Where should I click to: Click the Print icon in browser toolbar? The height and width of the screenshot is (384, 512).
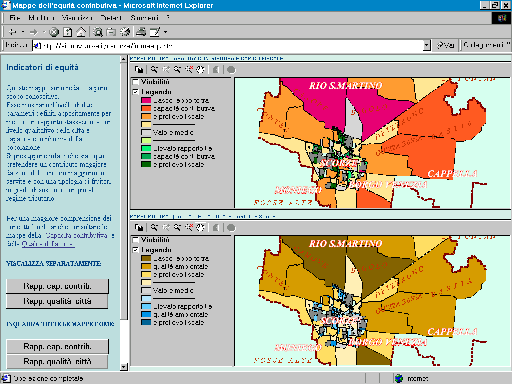(141, 32)
